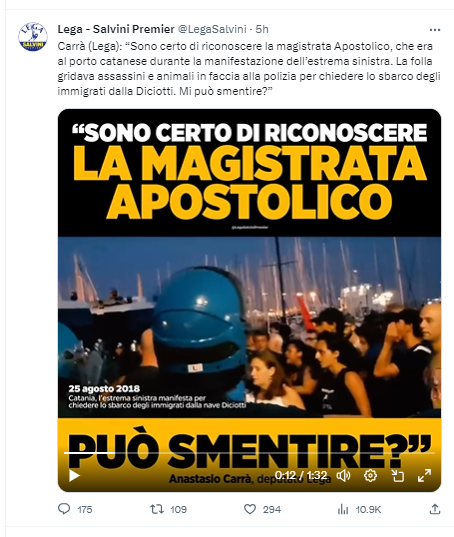Click the 294 likes count
Viewport: 454px width, 537px height.
point(272,510)
